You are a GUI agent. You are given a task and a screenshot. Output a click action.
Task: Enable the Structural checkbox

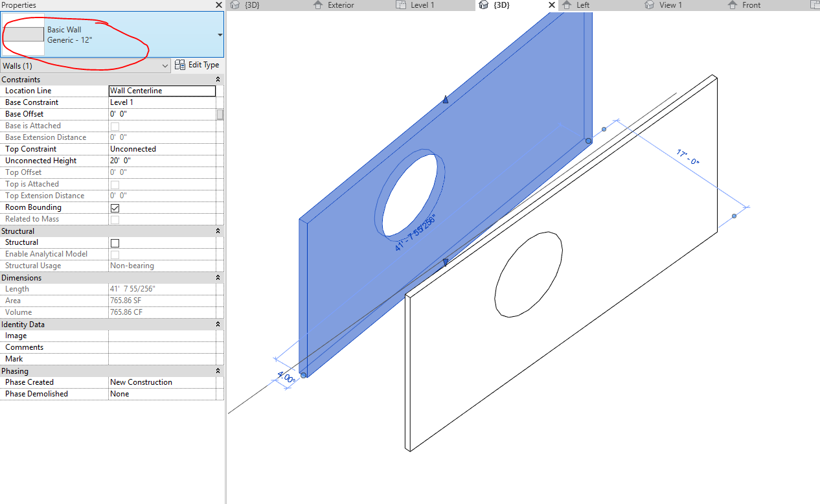coord(115,242)
